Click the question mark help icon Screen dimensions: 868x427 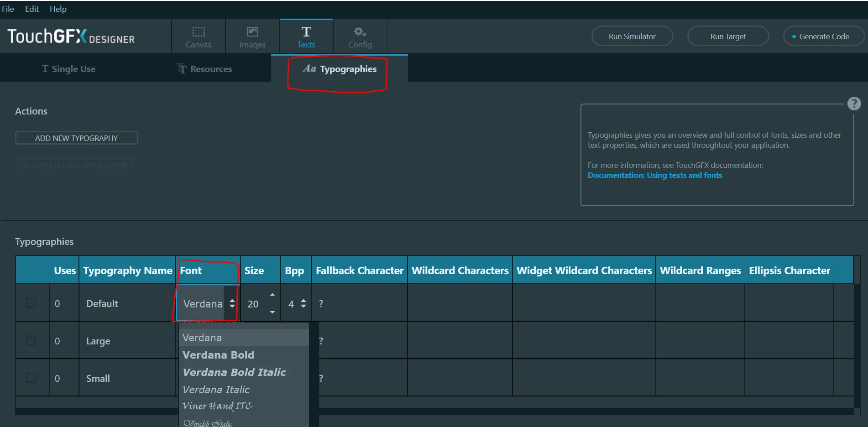coord(854,104)
